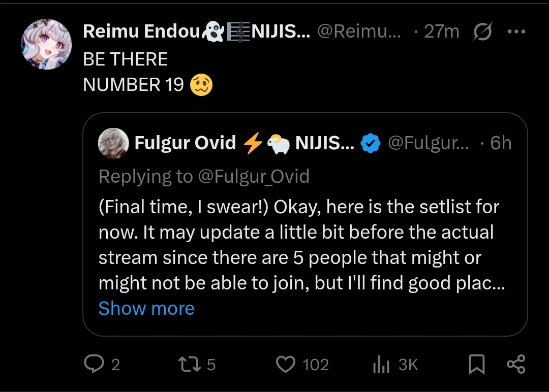Click Reimu Endou display name
The height and width of the screenshot is (392, 549).
(x=141, y=31)
